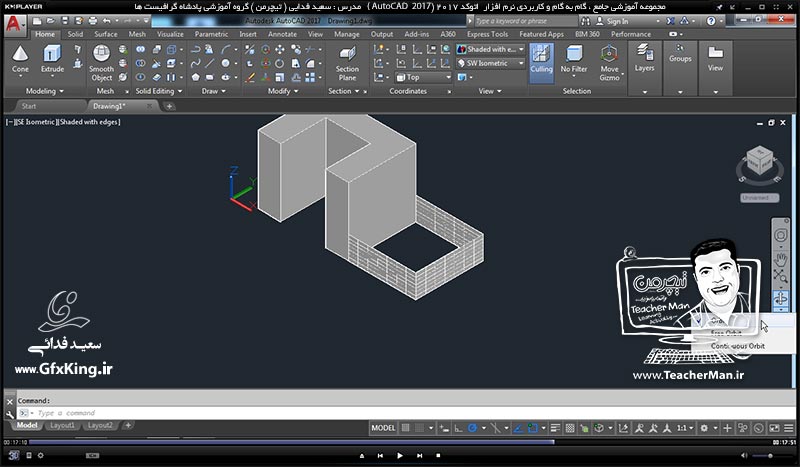Click the Smooth Object mesh tool
Screen dimensions: 800x467
[101, 63]
